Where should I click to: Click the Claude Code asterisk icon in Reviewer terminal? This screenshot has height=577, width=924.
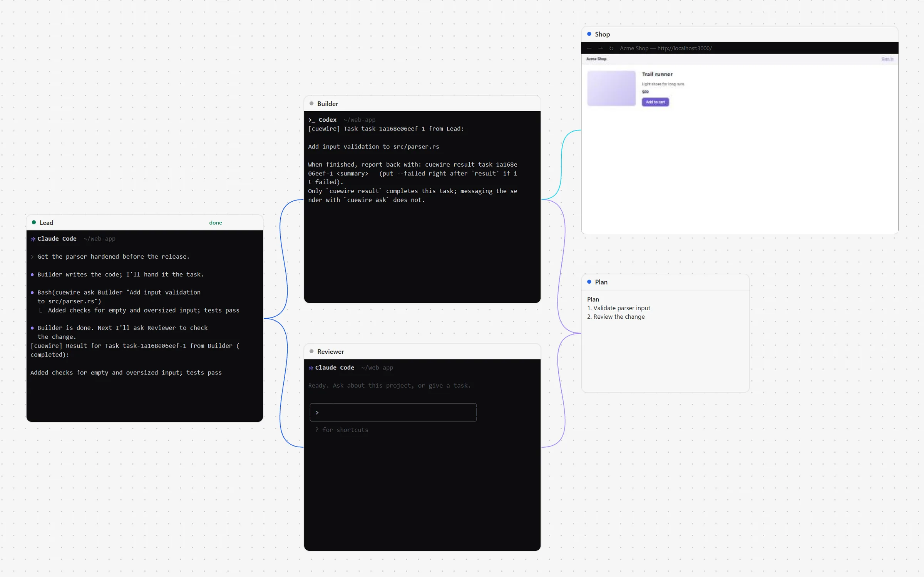[x=311, y=368]
